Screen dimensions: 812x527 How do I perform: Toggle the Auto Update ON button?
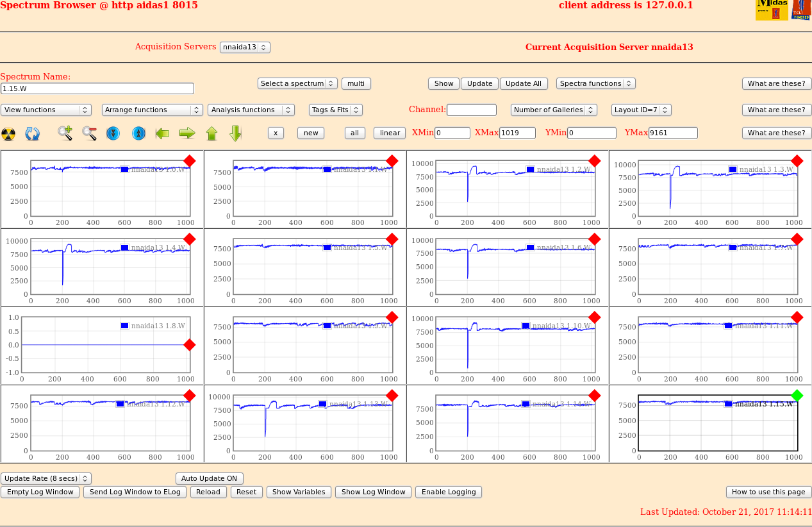[209, 478]
